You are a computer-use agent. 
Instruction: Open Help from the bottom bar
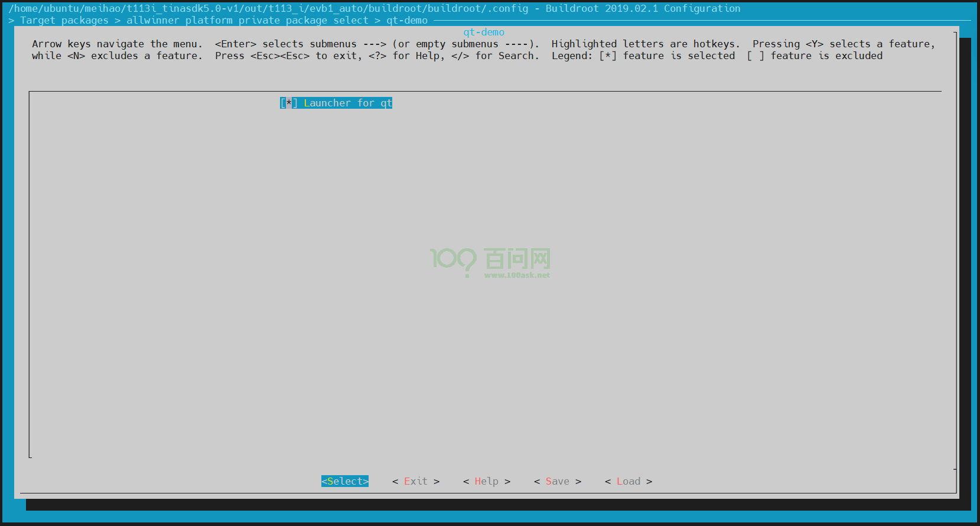pyautogui.click(x=486, y=482)
